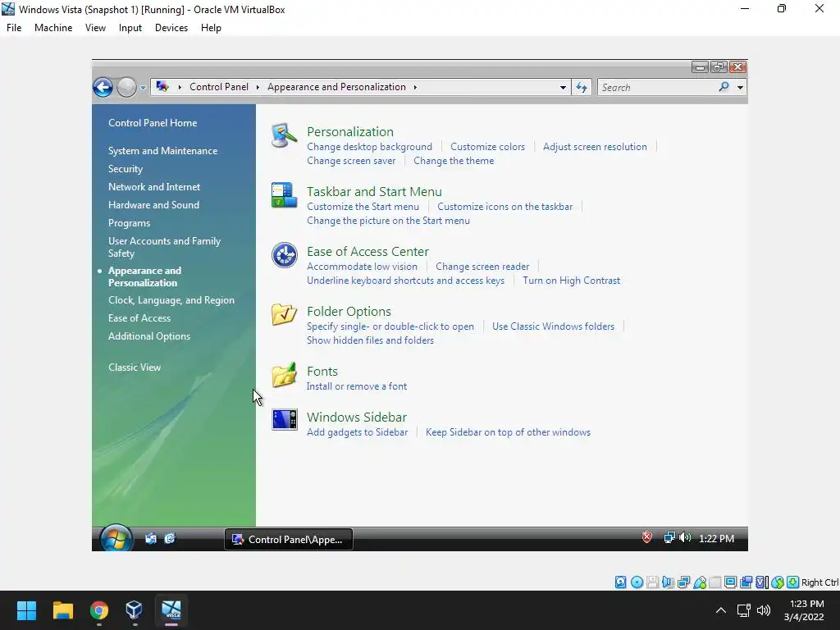This screenshot has height=630, width=840.
Task: Open Change screen saver link
Action: coord(351,161)
